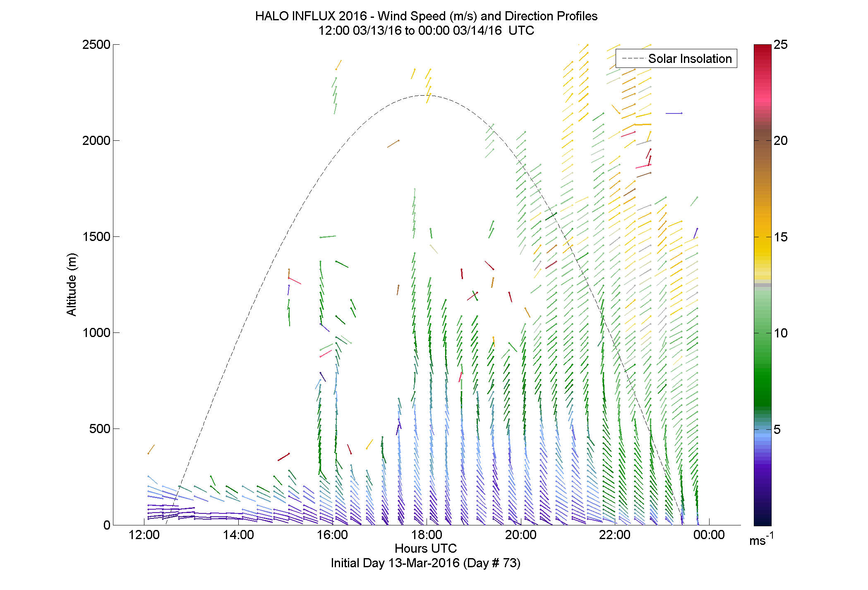Click the 500 altitude tick label
868x590 pixels.
(x=99, y=429)
